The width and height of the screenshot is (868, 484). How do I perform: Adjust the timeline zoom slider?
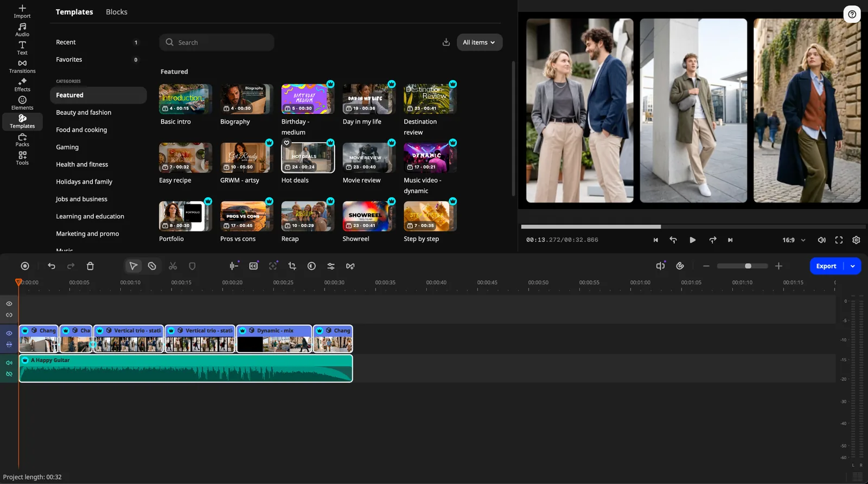[742, 266]
